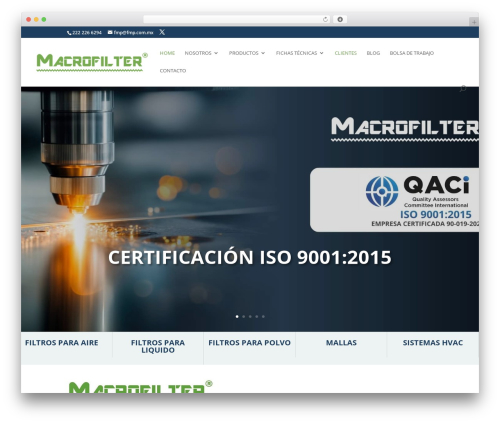
Task: Click the green Macrofilter logo below categories
Action: [x=140, y=387]
